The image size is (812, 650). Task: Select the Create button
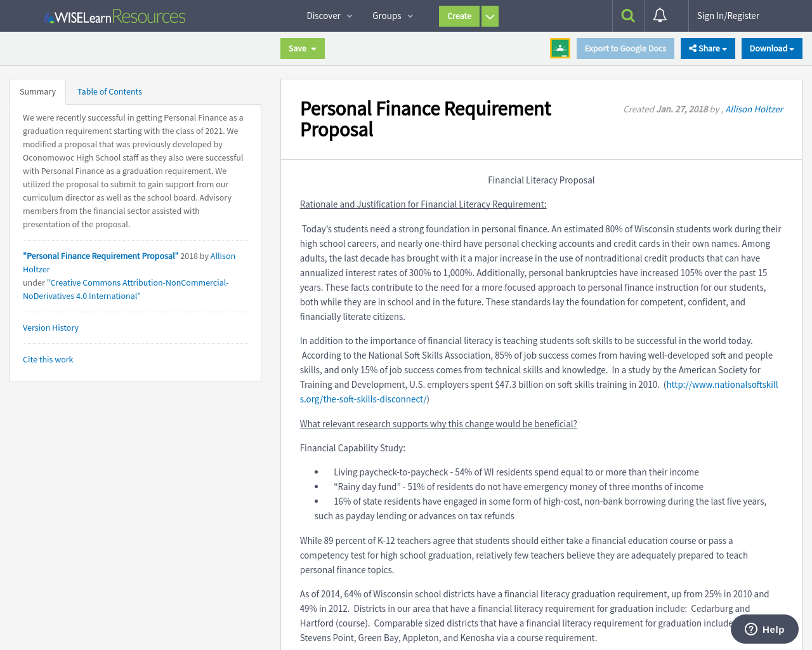[459, 16]
